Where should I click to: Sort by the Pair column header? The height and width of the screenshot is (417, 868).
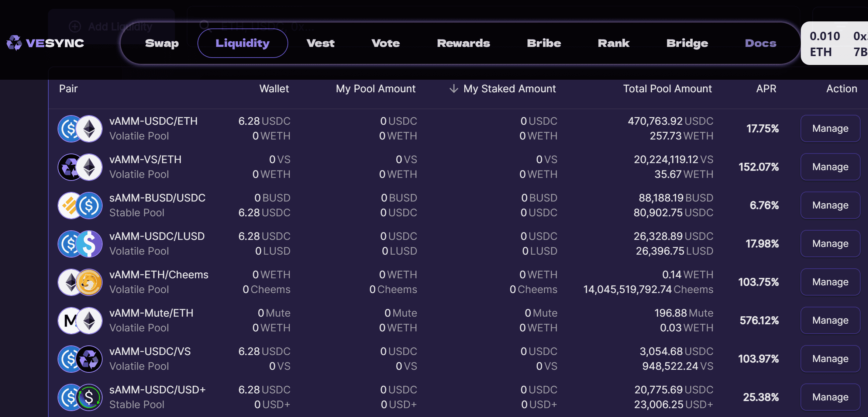coord(68,89)
